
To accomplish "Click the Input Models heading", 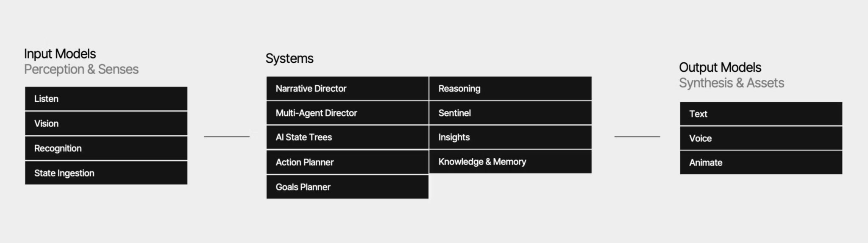I will pos(60,54).
